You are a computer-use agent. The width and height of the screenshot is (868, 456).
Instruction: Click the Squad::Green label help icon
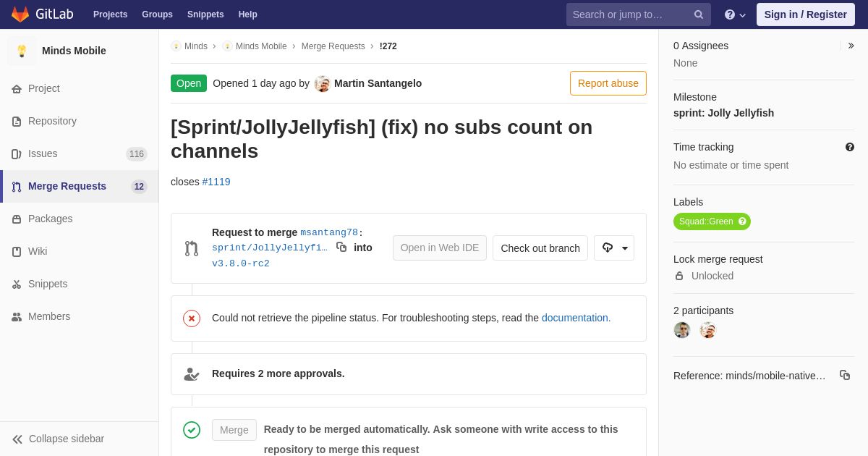point(742,221)
